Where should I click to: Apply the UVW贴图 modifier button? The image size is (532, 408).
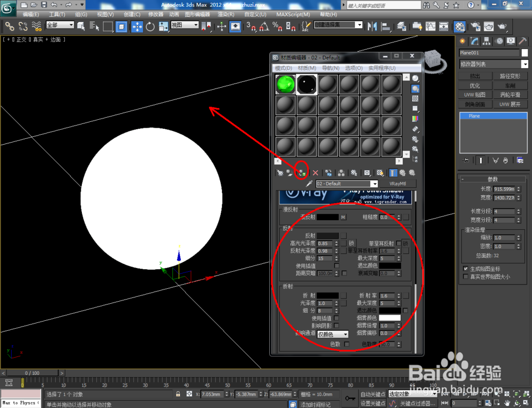point(474,94)
